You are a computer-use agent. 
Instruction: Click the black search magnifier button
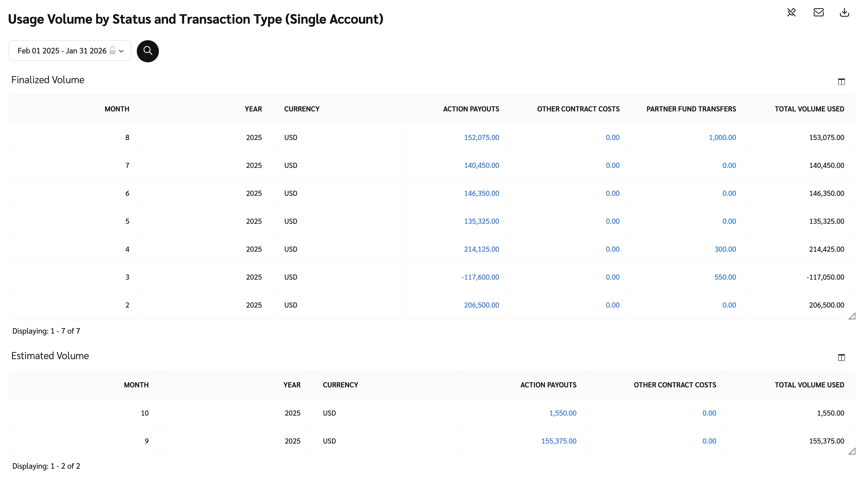pyautogui.click(x=148, y=51)
